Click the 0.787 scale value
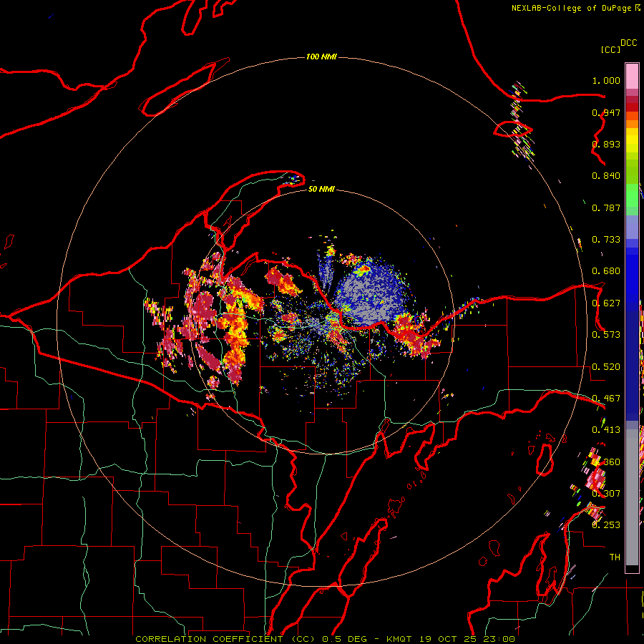This screenshot has width=644, height=644. 606,208
